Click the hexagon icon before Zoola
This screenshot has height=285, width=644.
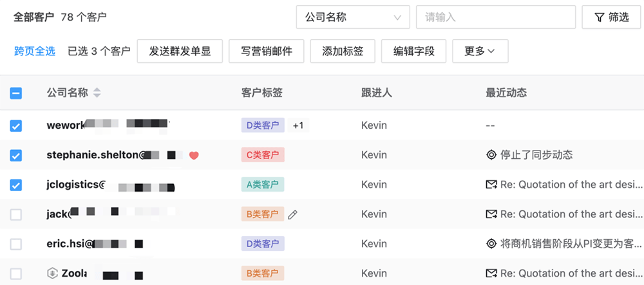coord(52,273)
